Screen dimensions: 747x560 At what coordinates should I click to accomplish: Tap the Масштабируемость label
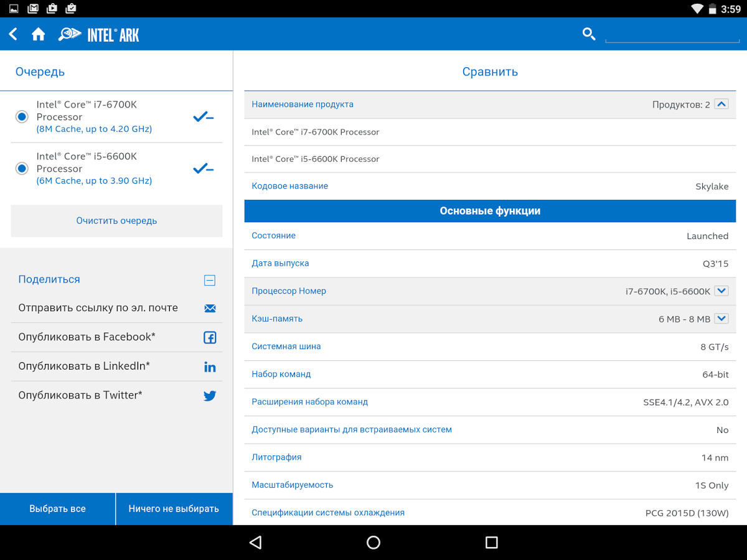(293, 485)
